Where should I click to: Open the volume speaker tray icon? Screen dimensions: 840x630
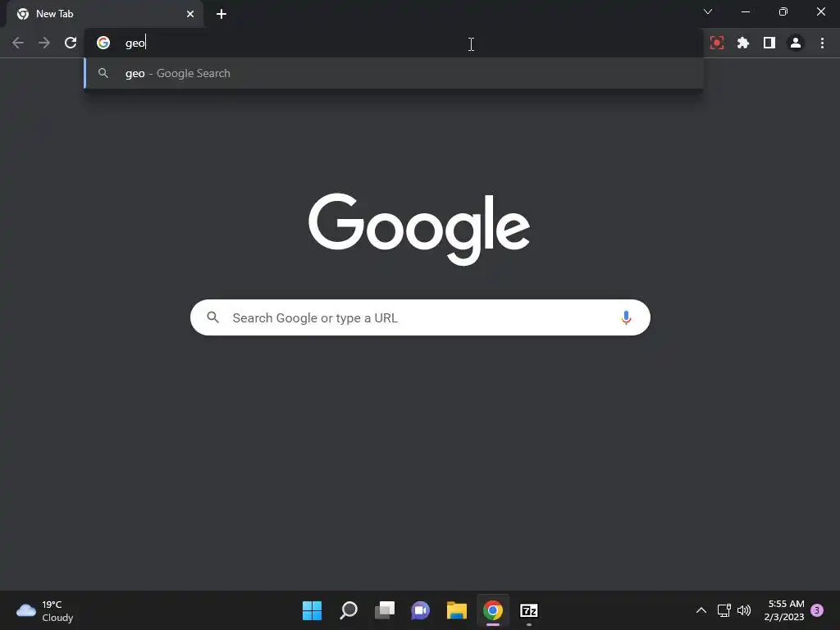[x=744, y=610]
